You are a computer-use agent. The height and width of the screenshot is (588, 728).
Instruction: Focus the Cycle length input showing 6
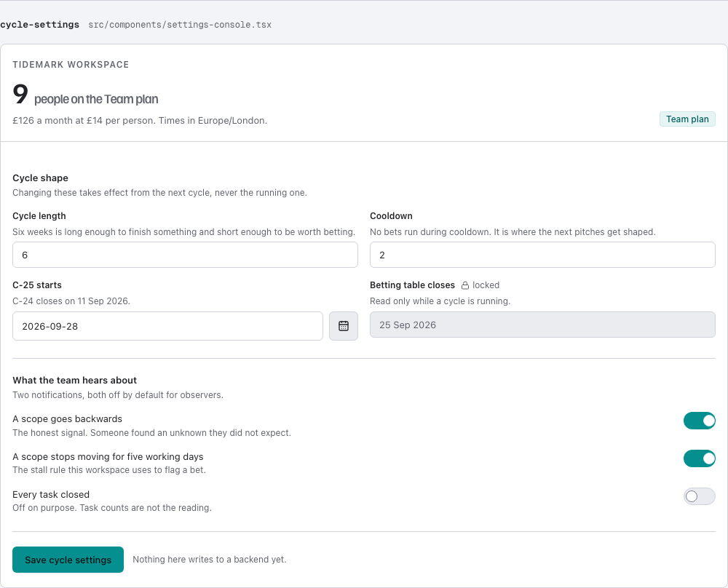[x=185, y=255]
